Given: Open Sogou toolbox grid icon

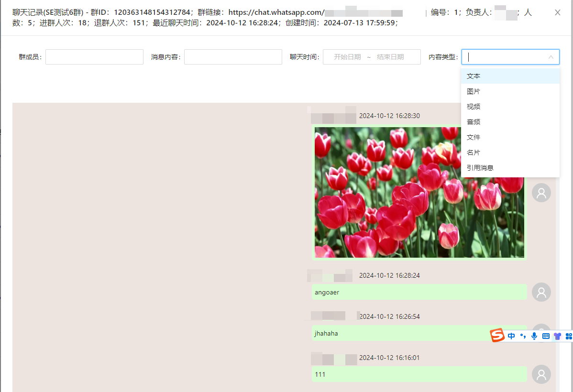Looking at the screenshot, I should 569,336.
